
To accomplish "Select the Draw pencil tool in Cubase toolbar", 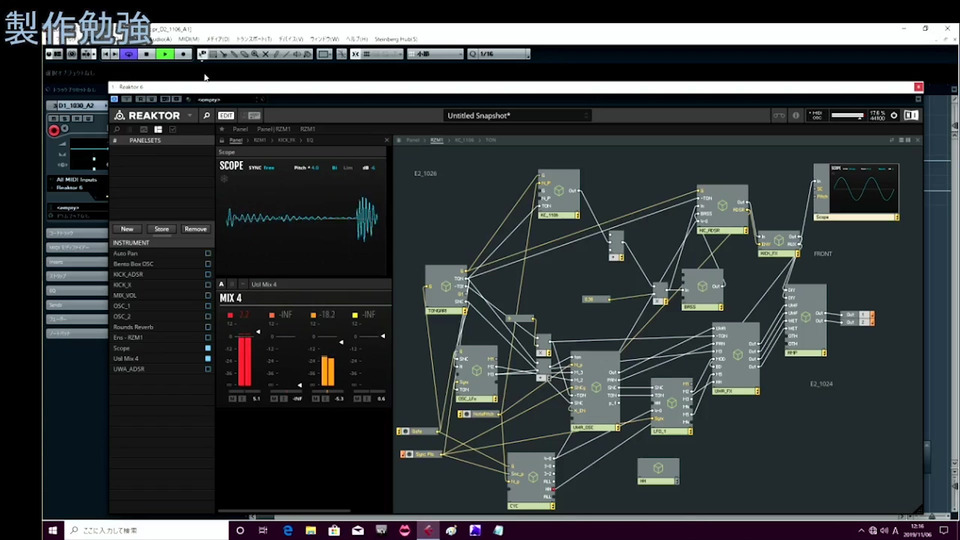I will (276, 54).
